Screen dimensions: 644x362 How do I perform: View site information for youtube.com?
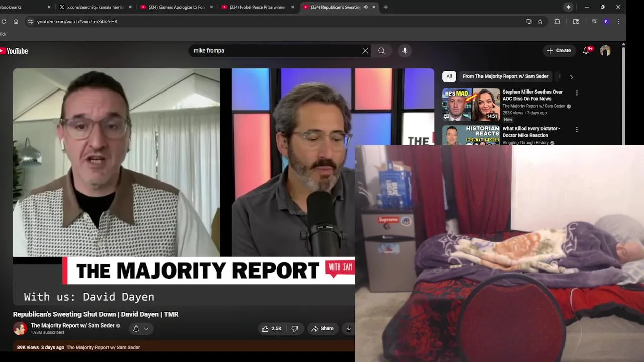click(30, 22)
